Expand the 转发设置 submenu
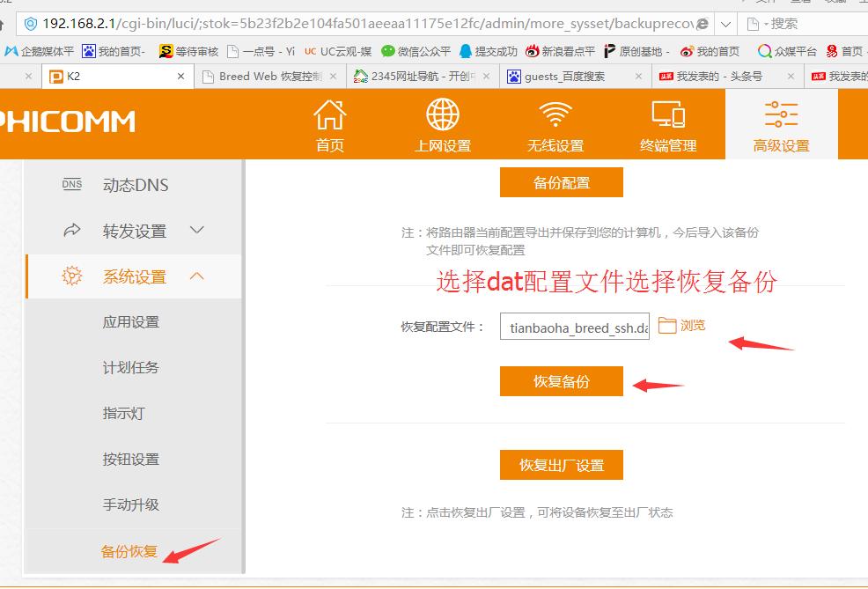Viewport: 868px width, 589px height. pos(197,230)
